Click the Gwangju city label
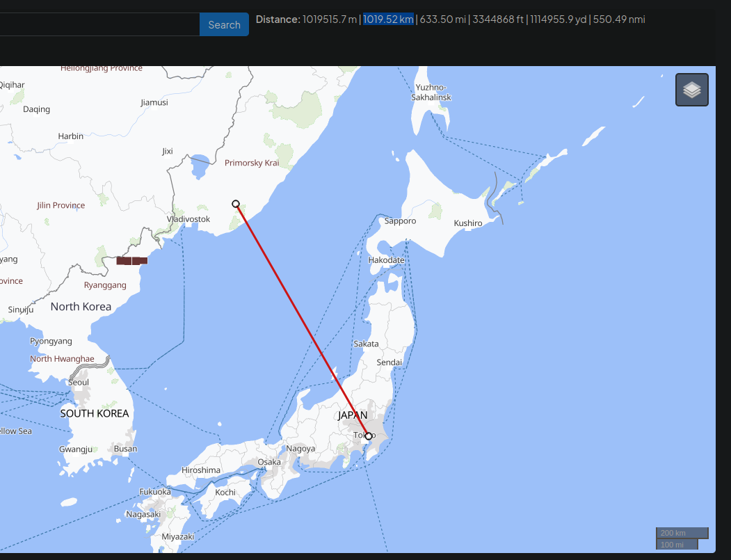 tap(76, 449)
